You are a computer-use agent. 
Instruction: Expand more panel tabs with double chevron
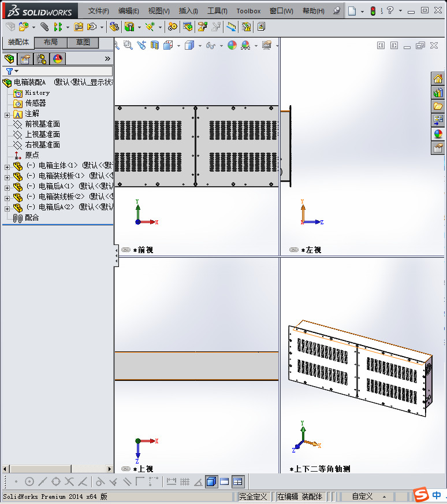pyautogui.click(x=107, y=59)
